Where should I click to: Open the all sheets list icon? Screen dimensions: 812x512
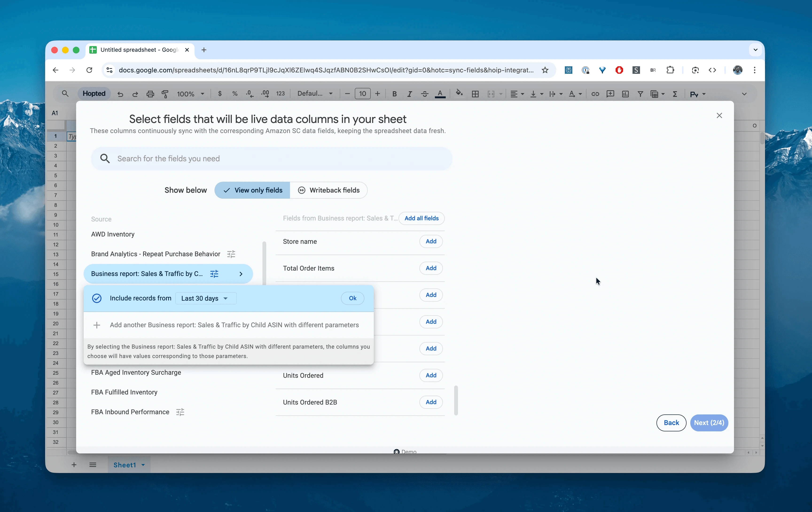93,465
